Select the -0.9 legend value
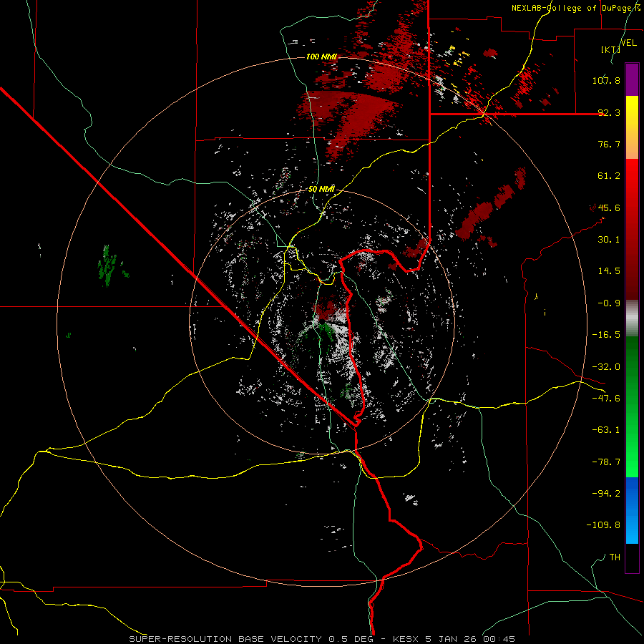 [609, 303]
